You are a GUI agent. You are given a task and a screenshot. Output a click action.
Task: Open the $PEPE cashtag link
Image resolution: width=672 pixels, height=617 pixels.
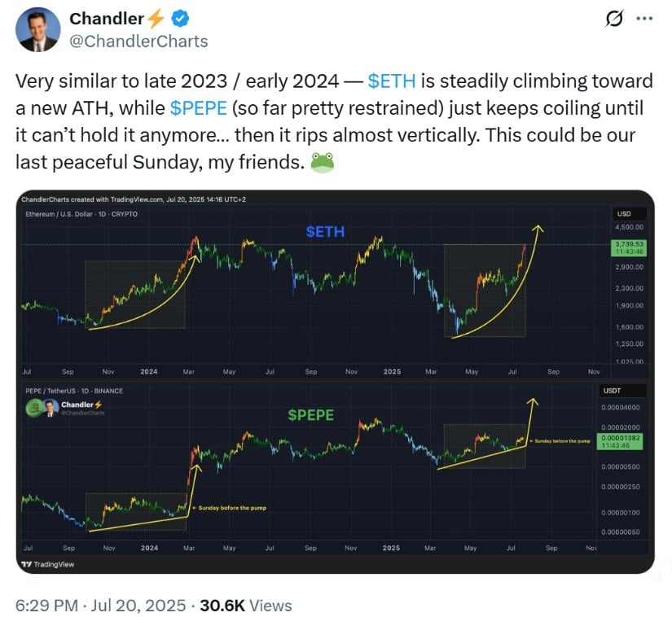pyautogui.click(x=198, y=108)
